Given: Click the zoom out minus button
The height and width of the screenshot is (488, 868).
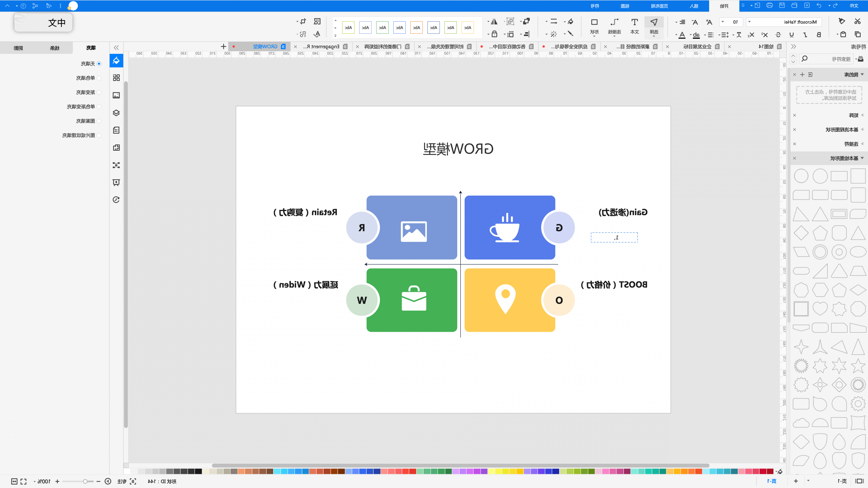Looking at the screenshot, I should click(x=98, y=481).
